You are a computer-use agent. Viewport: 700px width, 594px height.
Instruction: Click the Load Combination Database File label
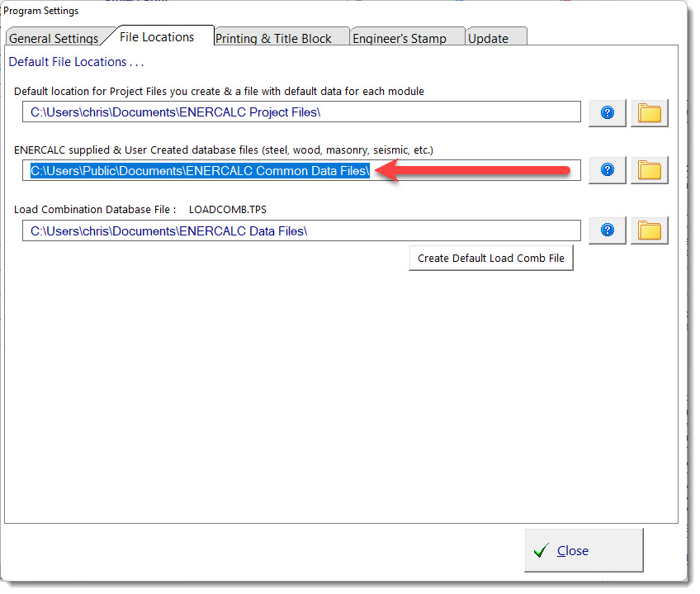pos(95,210)
